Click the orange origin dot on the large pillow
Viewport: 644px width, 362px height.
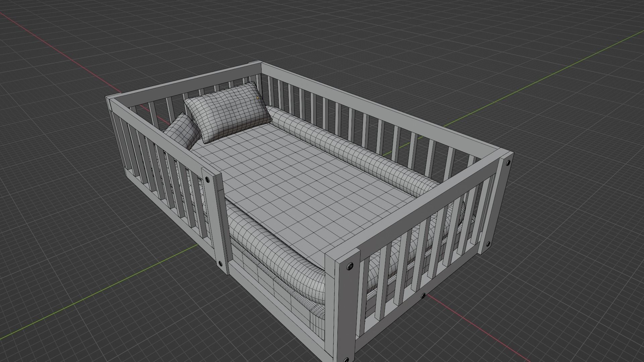tap(257, 98)
